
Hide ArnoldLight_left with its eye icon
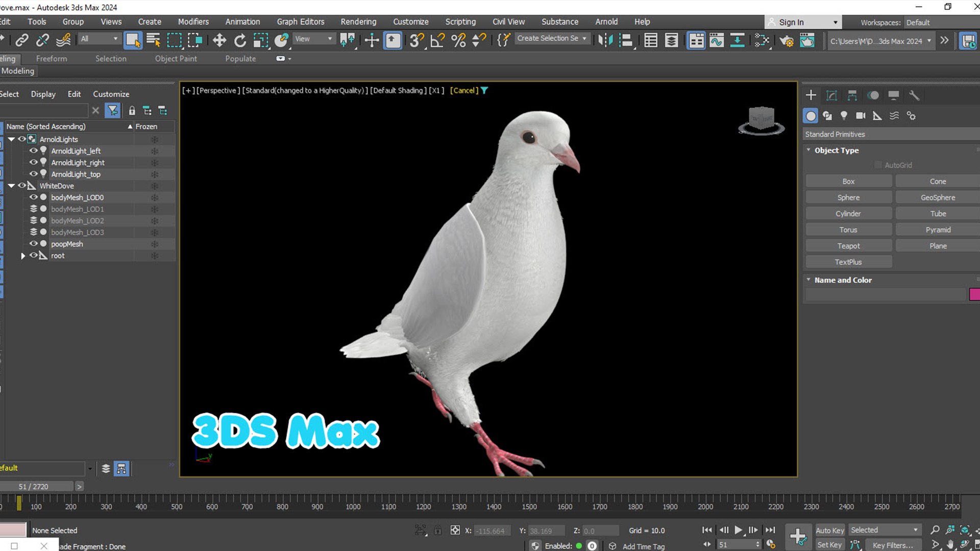pos(33,151)
